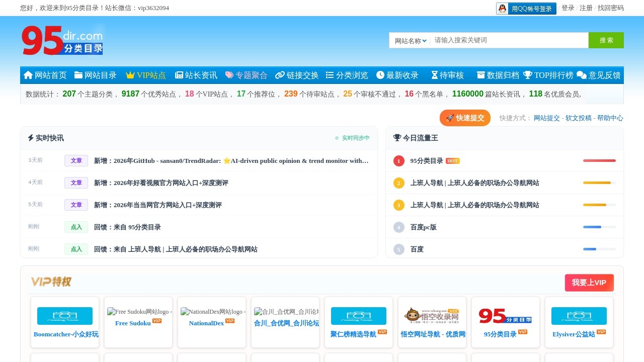Click the crown icon beside 今日流量王
The height and width of the screenshot is (362, 644).
(x=397, y=138)
